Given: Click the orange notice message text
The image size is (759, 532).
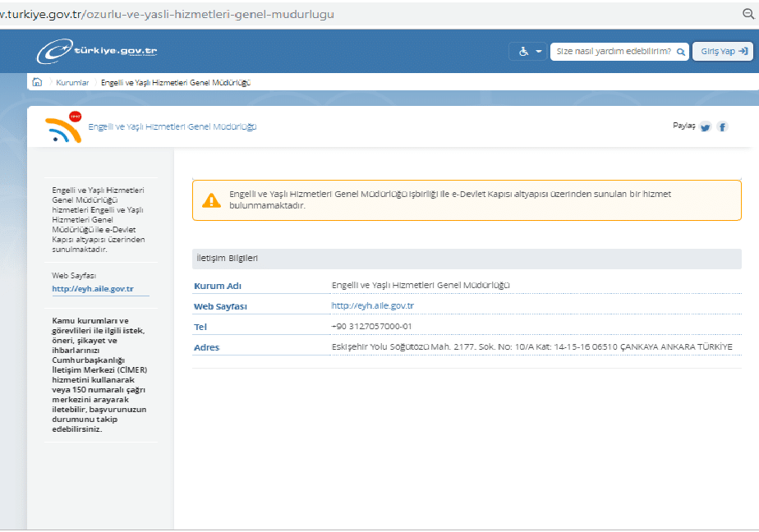Looking at the screenshot, I should coord(449,199).
